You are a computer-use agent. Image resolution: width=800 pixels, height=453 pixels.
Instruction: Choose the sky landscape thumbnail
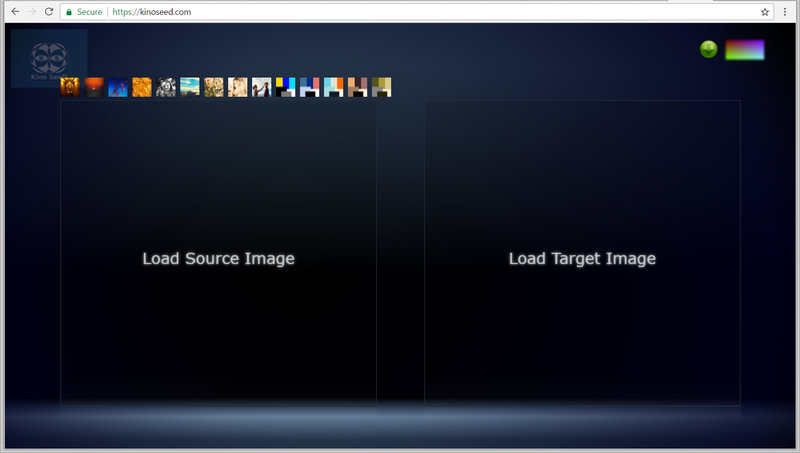pyautogui.click(x=190, y=88)
